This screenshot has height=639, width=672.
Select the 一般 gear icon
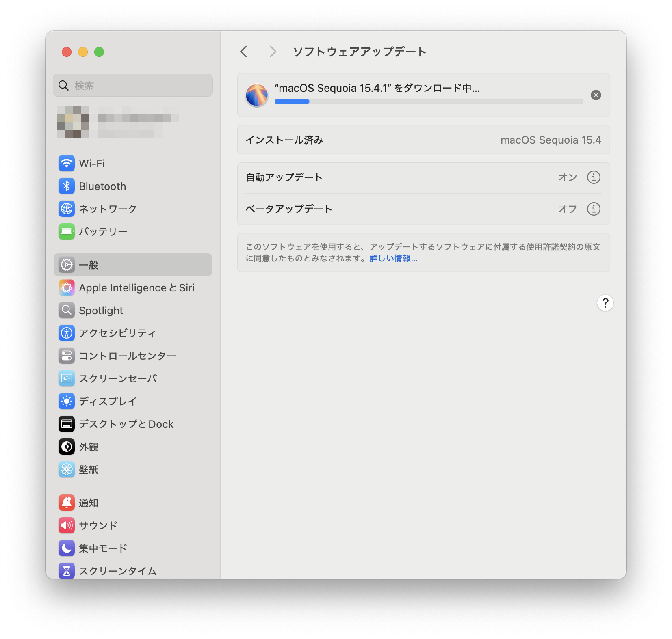coord(67,265)
